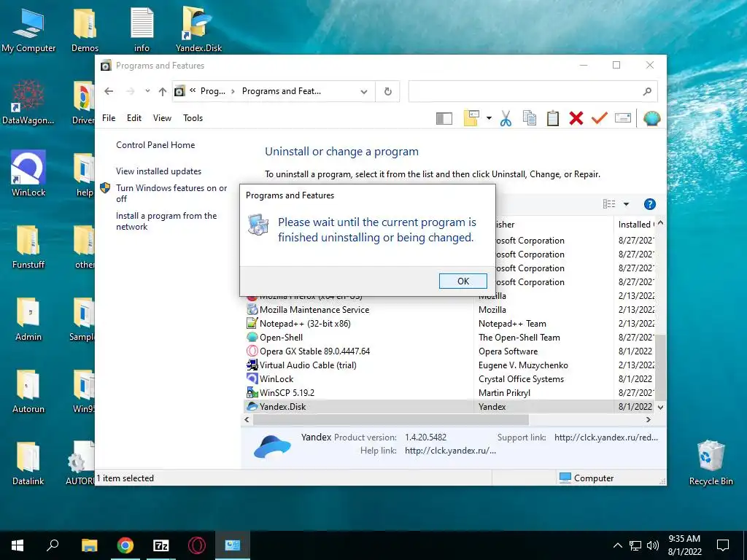Viewport: 747px width, 560px height.
Task: Open the address bar history dropdown
Action: 364,91
